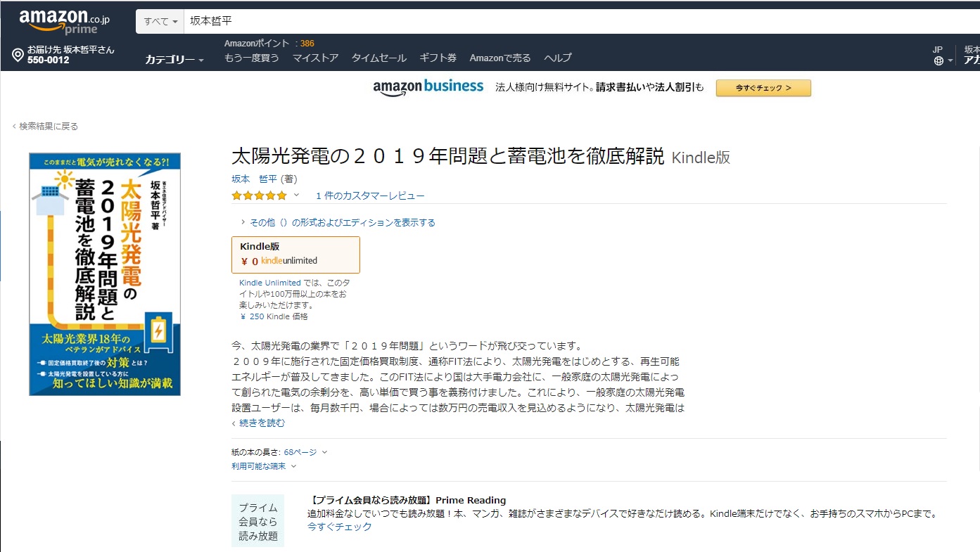Expand the 利用可能な端末 section
980x552 pixels.
(263, 466)
